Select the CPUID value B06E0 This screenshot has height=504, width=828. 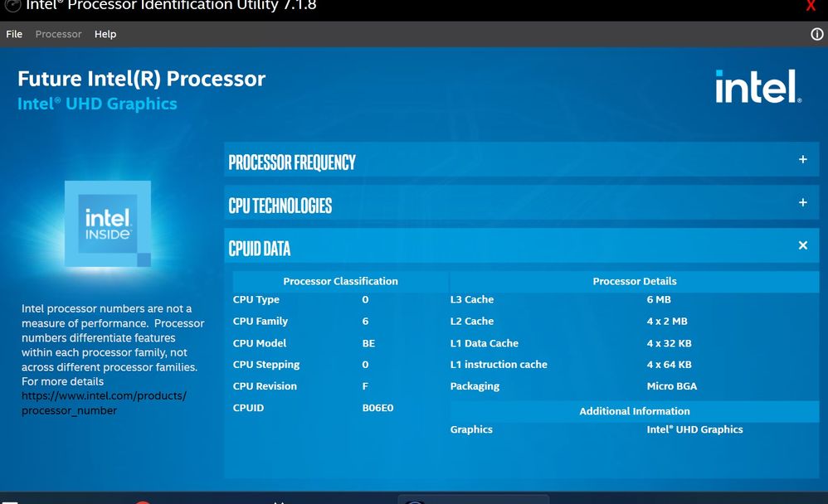(x=379, y=408)
